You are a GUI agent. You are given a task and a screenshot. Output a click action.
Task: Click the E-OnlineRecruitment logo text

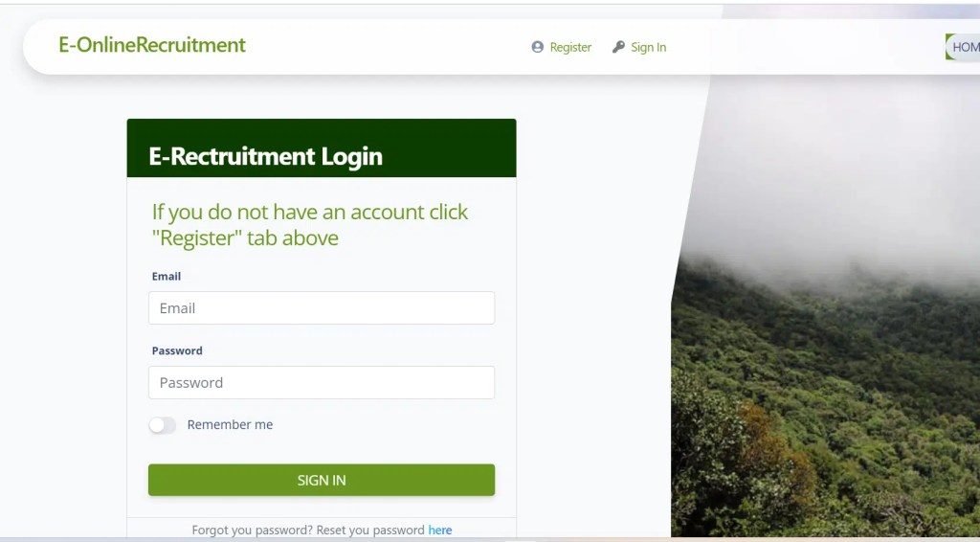pyautogui.click(x=152, y=45)
